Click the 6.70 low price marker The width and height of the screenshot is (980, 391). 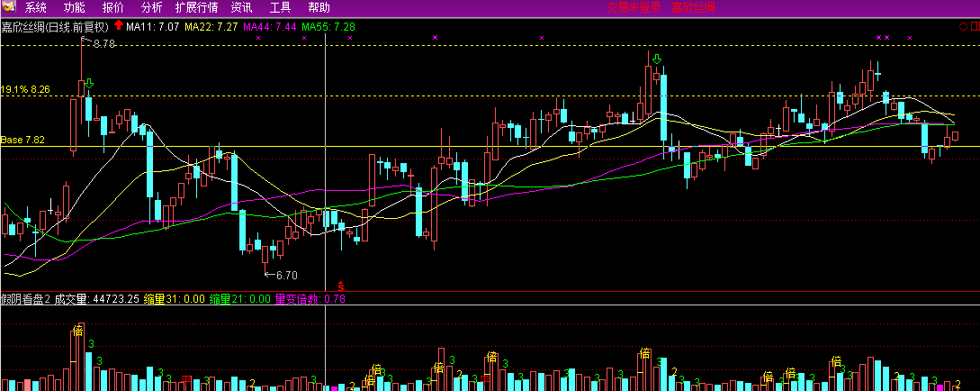pyautogui.click(x=287, y=275)
